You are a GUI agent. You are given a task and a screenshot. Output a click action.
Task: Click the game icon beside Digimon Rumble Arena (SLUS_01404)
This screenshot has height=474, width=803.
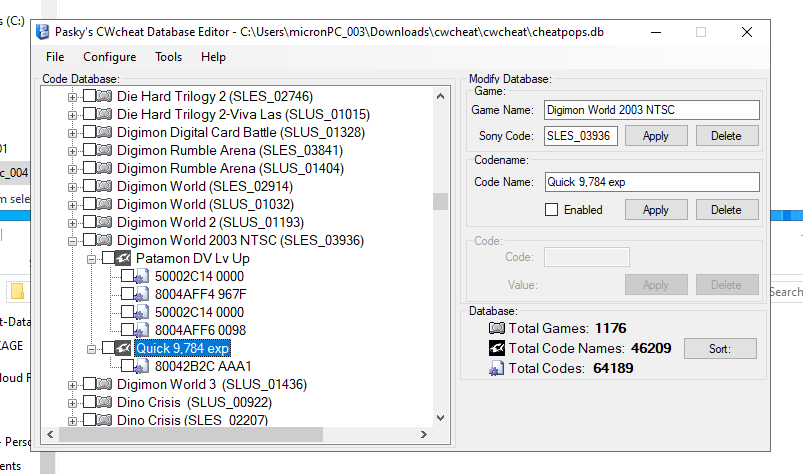[105, 168]
